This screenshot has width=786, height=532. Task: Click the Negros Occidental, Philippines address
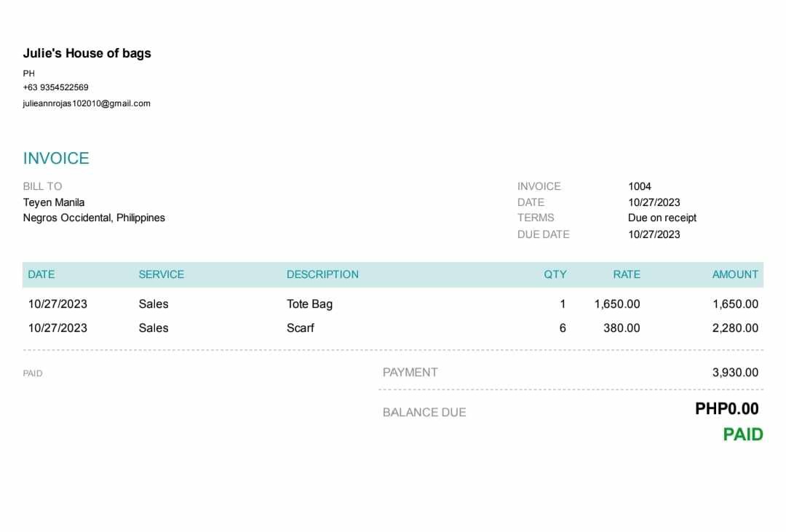[94, 218]
